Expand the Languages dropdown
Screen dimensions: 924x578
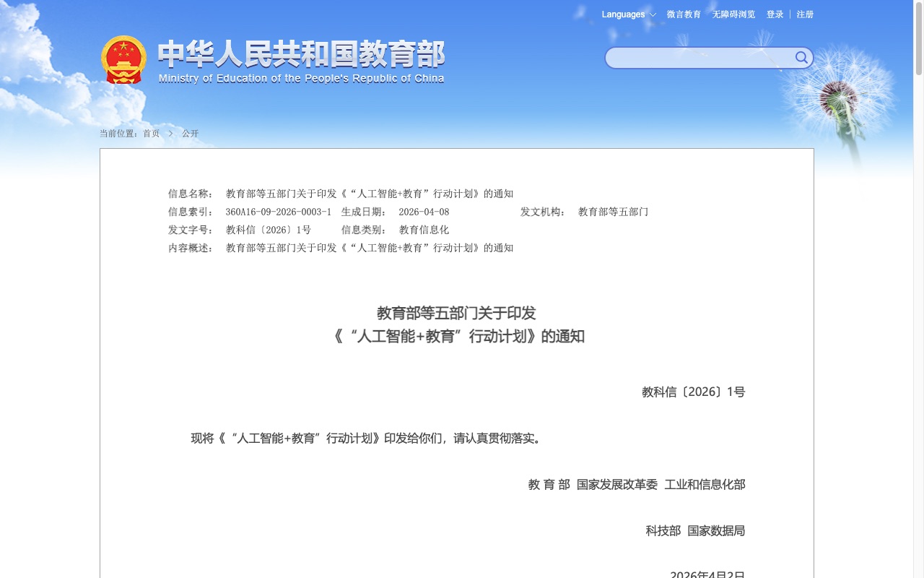629,14
